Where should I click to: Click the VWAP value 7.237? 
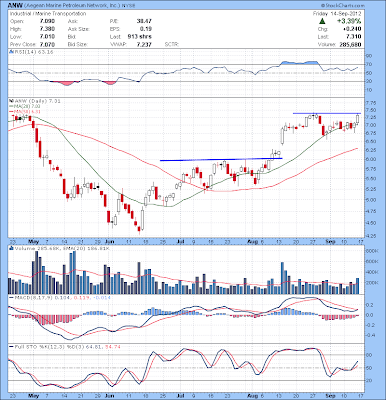coord(144,44)
